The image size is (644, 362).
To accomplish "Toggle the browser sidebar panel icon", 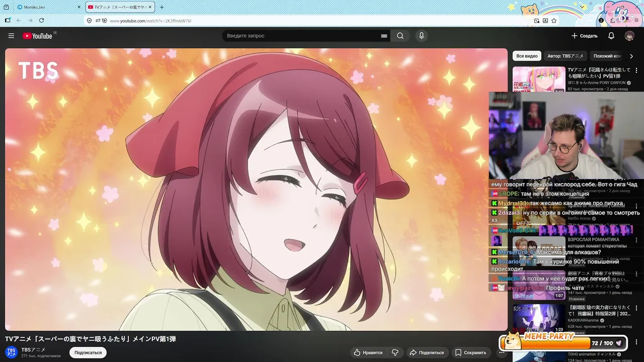I will 8,21.
